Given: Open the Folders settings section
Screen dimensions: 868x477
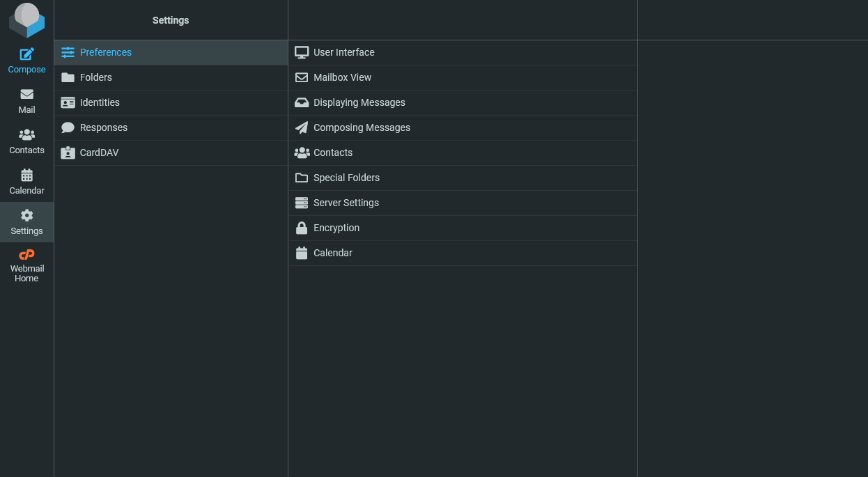Looking at the screenshot, I should tap(95, 77).
